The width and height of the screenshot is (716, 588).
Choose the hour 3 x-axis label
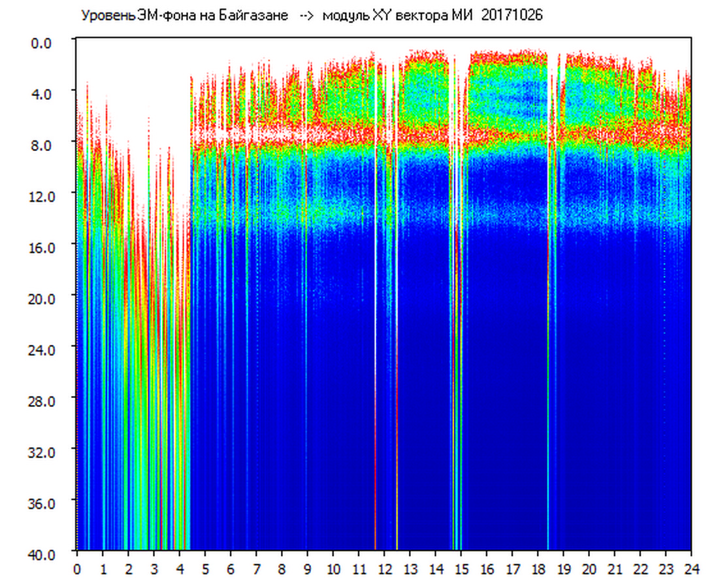[x=154, y=569]
